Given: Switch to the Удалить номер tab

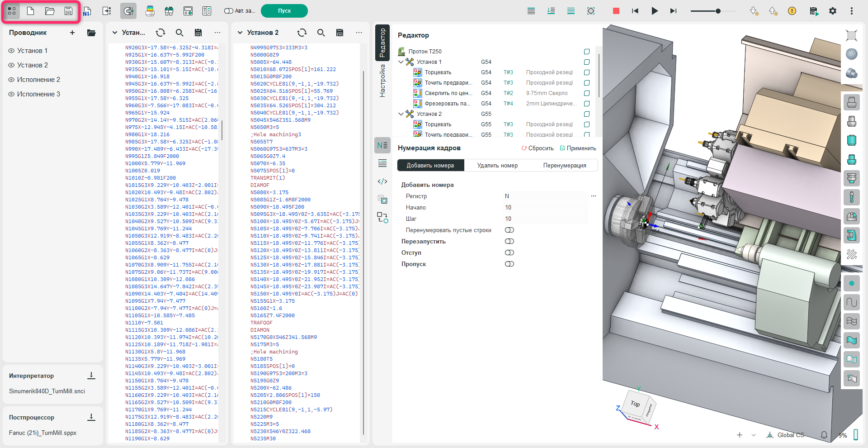Looking at the screenshot, I should (x=497, y=166).
